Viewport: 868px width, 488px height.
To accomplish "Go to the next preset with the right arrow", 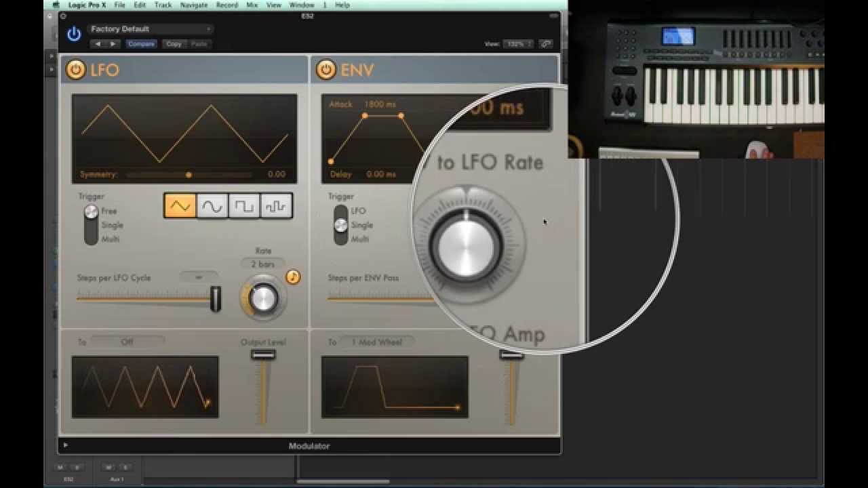I will (113, 44).
